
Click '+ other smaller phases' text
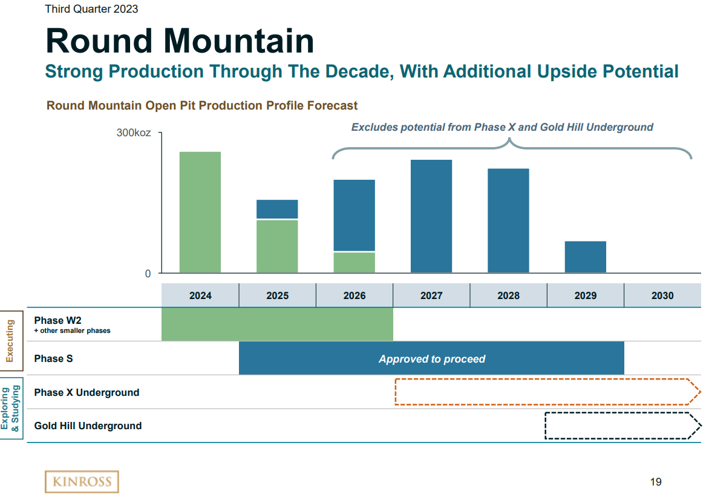pyautogui.click(x=72, y=331)
